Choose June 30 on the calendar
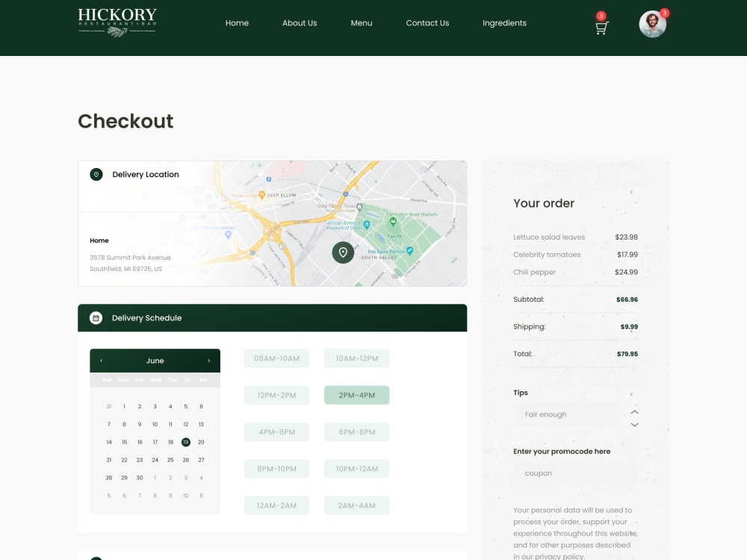 (x=140, y=478)
